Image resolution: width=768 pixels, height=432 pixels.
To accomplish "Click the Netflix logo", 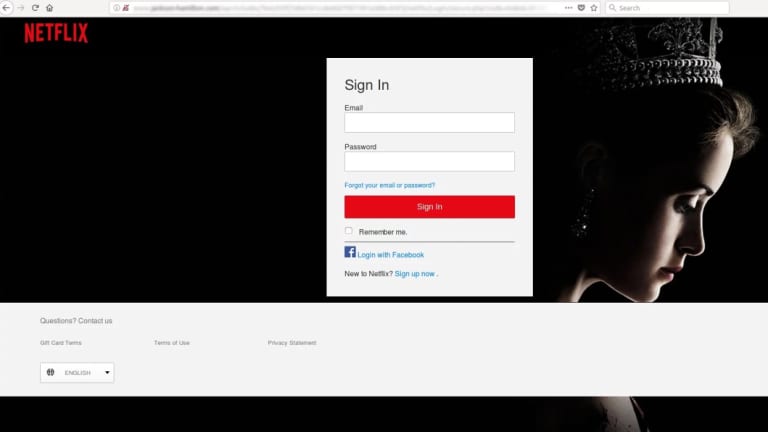I will coord(56,33).
